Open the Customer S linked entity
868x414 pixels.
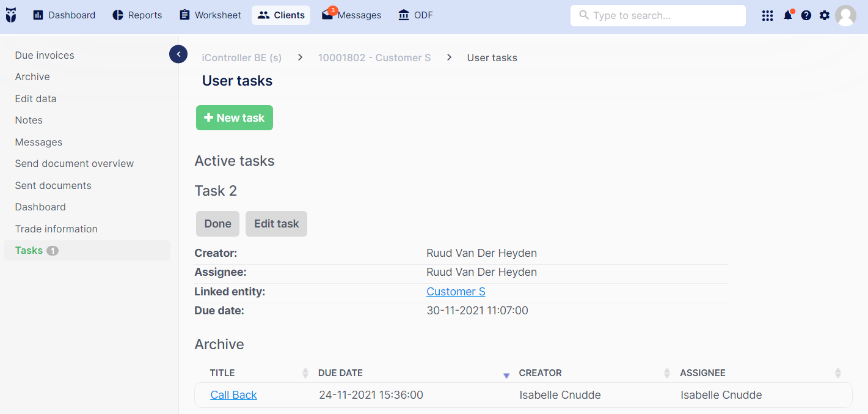click(x=456, y=292)
